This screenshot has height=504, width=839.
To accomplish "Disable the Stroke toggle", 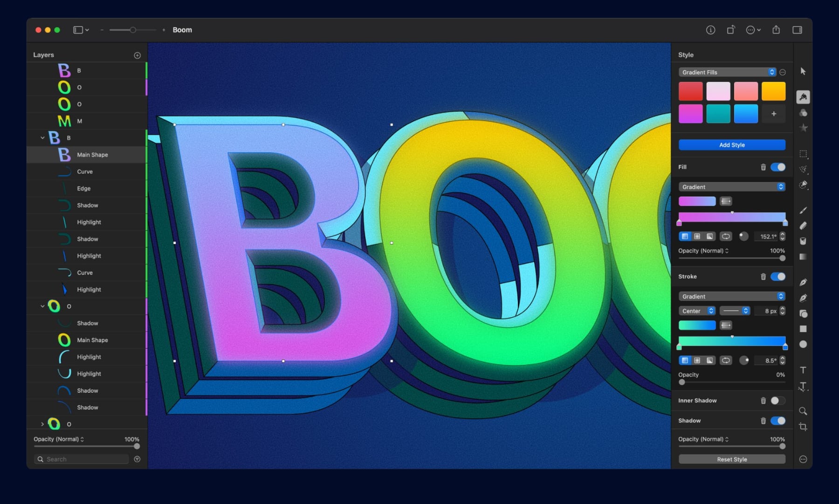I will tap(777, 277).
